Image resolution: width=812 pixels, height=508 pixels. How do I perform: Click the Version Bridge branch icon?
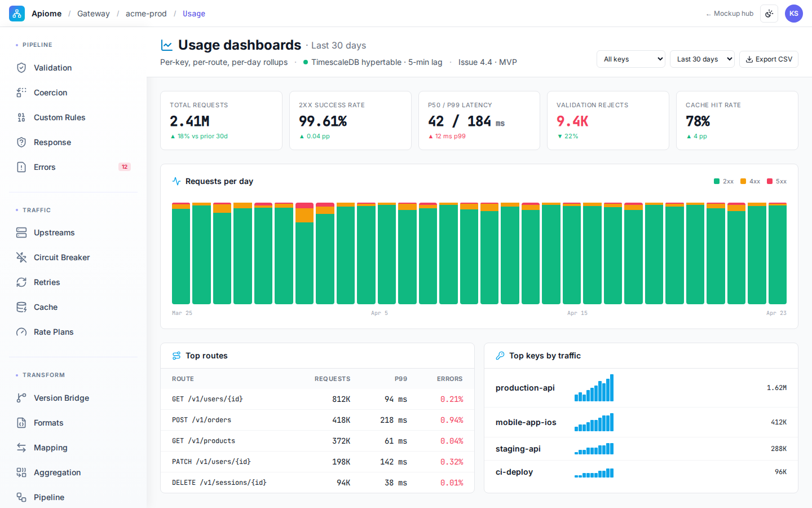21,398
